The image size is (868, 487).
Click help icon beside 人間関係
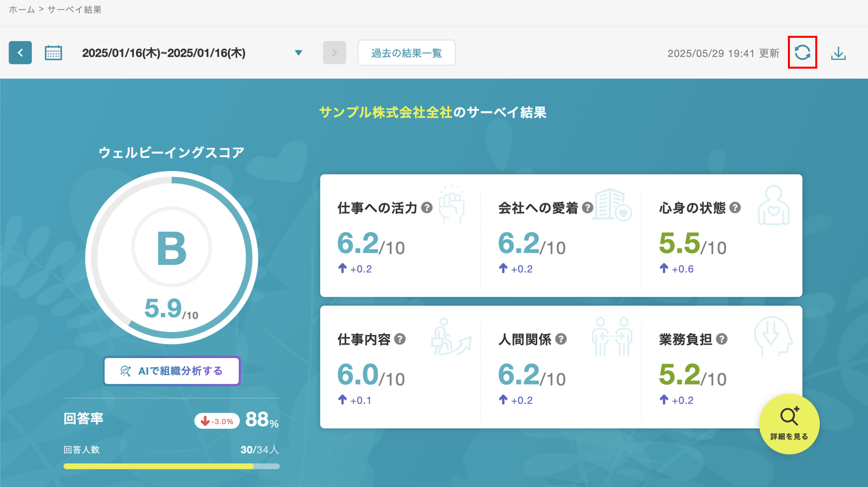click(561, 339)
